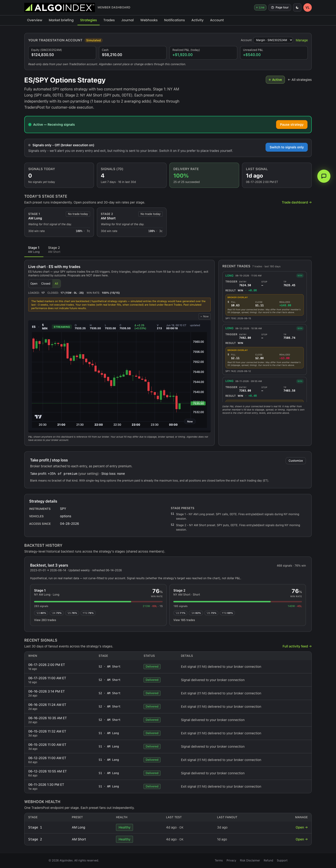View 283 trades for Stage 1
The image size is (336, 868).
click(45, 620)
